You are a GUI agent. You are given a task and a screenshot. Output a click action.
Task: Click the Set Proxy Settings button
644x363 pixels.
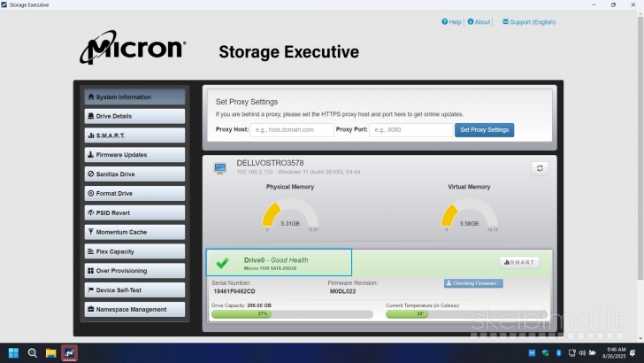pyautogui.click(x=484, y=130)
